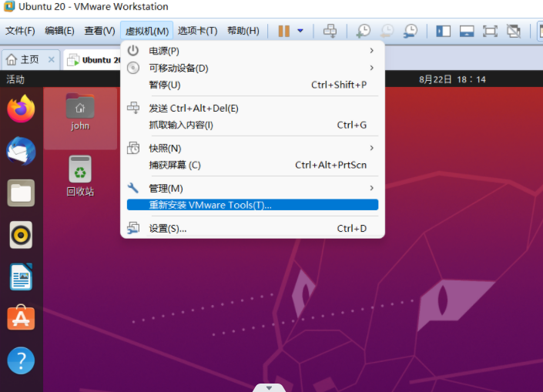Viewport: 543px width, 392px height.
Task: Click the snapshot icon beside 快照(N)
Action: 133,148
